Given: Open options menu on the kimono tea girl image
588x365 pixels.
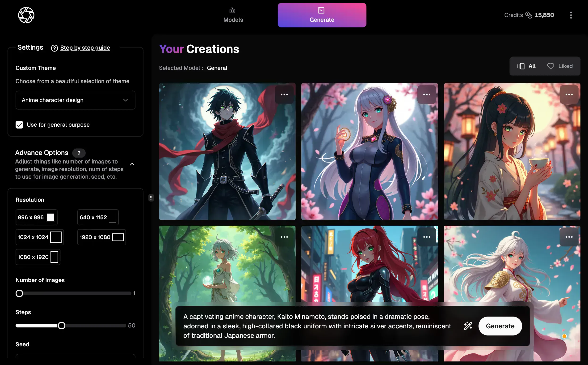Looking at the screenshot, I should click(568, 95).
